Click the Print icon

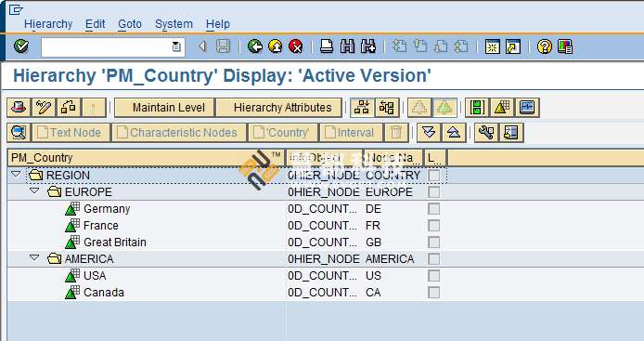coord(327,46)
